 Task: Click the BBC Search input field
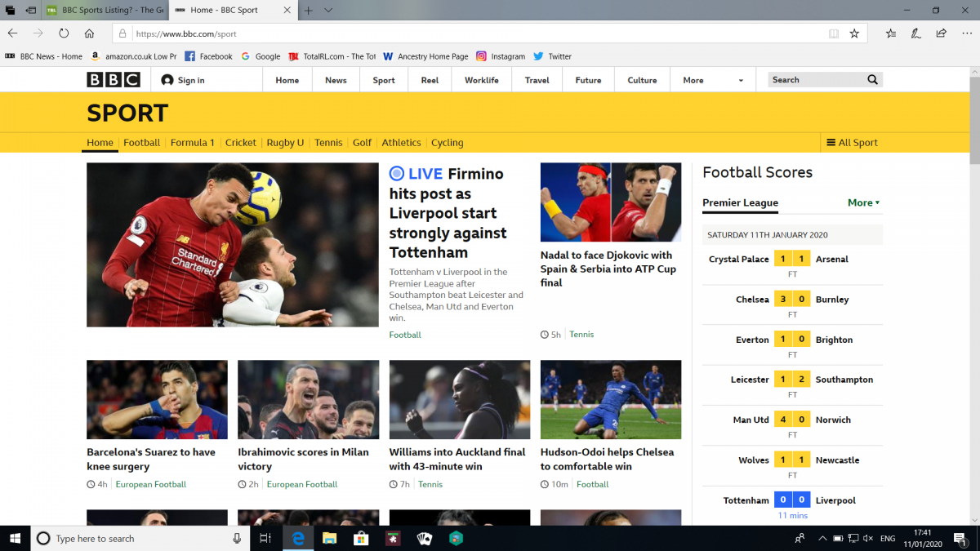pos(817,80)
